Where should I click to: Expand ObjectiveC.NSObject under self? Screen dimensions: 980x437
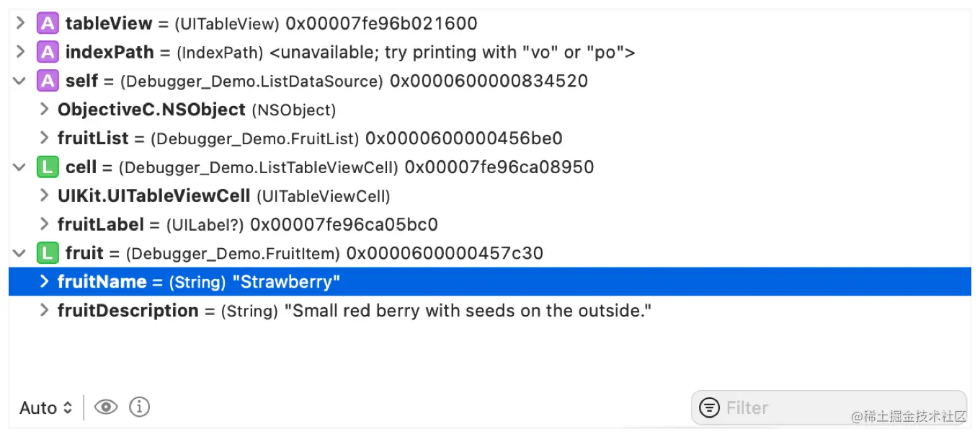[43, 109]
